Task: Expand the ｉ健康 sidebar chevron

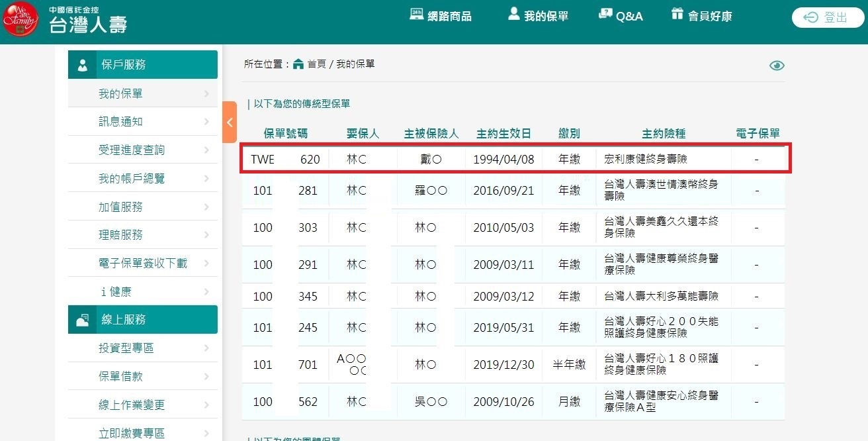Action: pos(207,292)
